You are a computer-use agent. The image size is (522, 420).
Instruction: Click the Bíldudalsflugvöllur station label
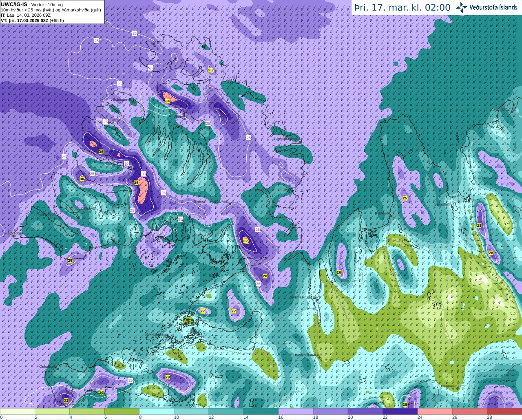click(85, 208)
